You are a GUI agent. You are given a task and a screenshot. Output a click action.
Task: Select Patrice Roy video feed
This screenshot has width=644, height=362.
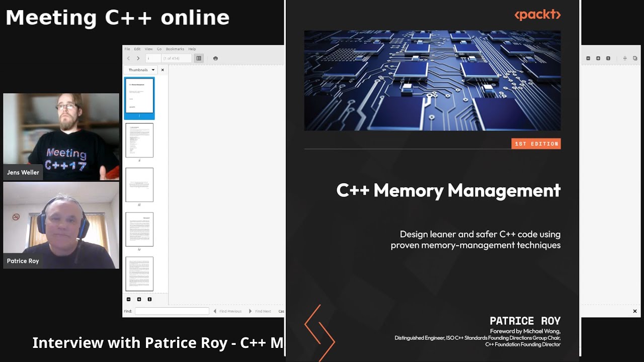pyautogui.click(x=61, y=225)
